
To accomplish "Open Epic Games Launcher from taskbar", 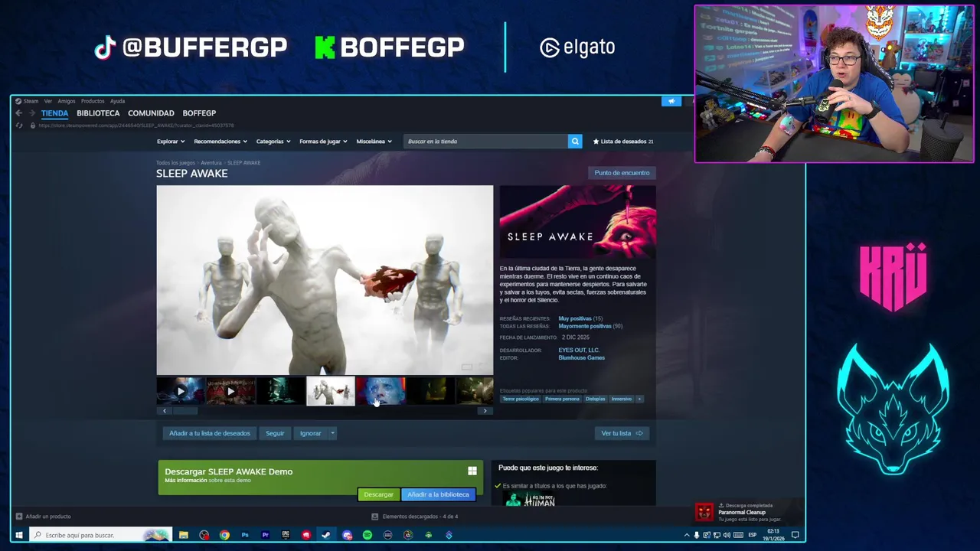I will pyautogui.click(x=286, y=535).
